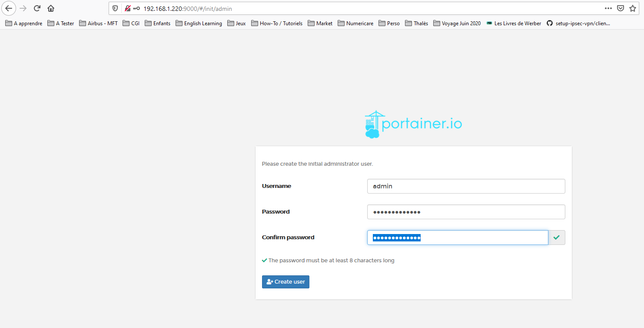The image size is (644, 328).
Task: Open the Perso bookmark folder
Action: click(x=389, y=23)
